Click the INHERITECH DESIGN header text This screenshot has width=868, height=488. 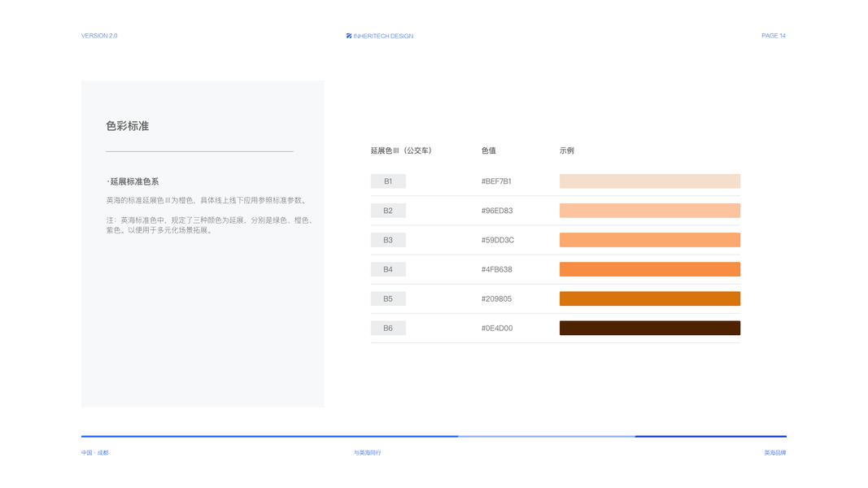click(383, 36)
